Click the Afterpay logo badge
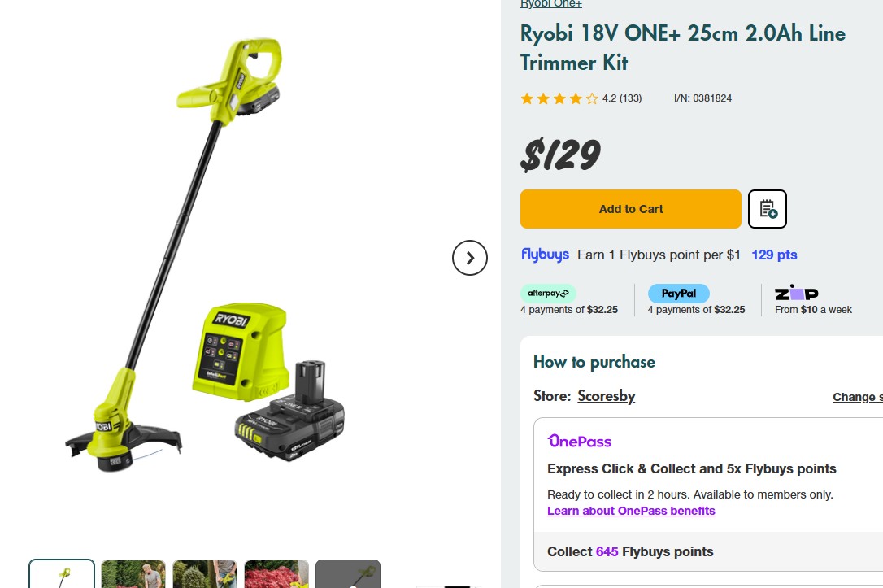This screenshot has width=883, height=588. (x=548, y=293)
